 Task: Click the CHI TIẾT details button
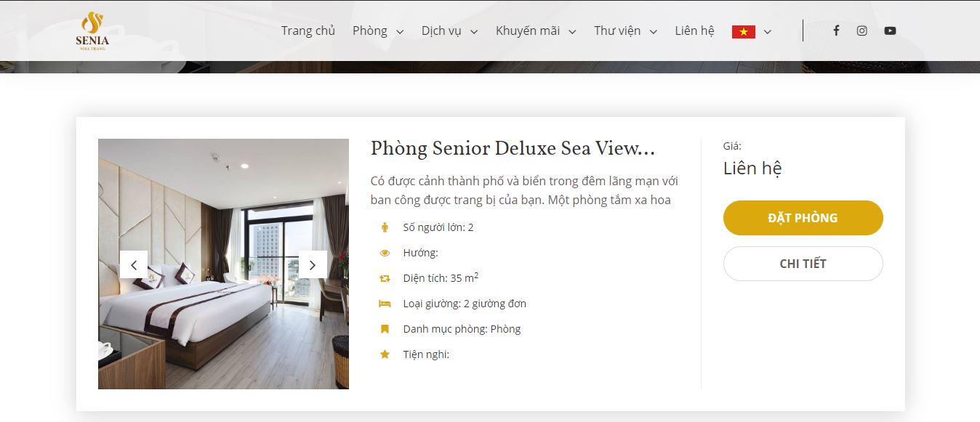coord(803,264)
